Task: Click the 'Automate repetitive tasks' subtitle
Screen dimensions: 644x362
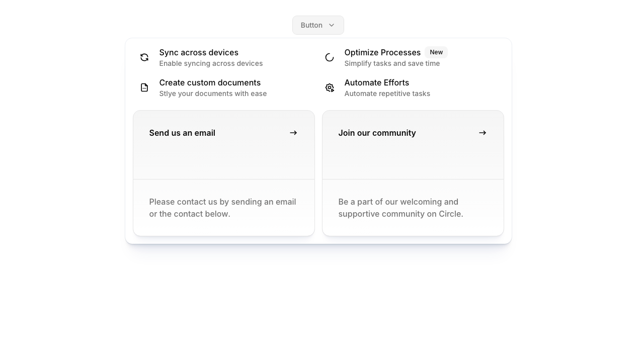Action: coord(387,94)
